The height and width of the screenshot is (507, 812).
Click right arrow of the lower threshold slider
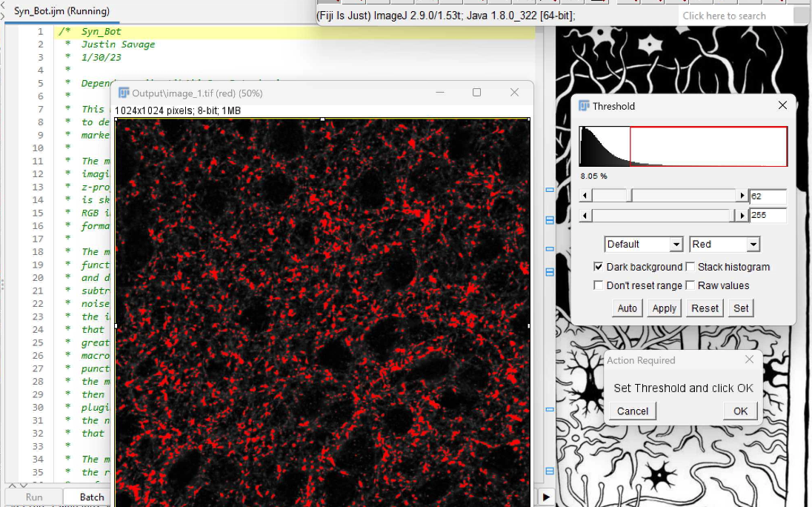[742, 196]
